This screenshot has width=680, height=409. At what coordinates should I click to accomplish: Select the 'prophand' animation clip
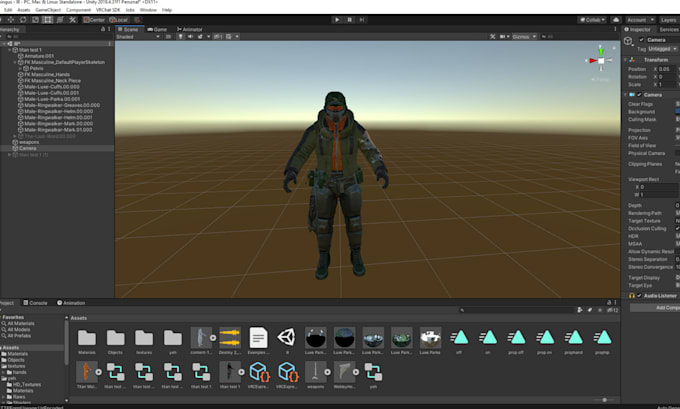pos(573,337)
